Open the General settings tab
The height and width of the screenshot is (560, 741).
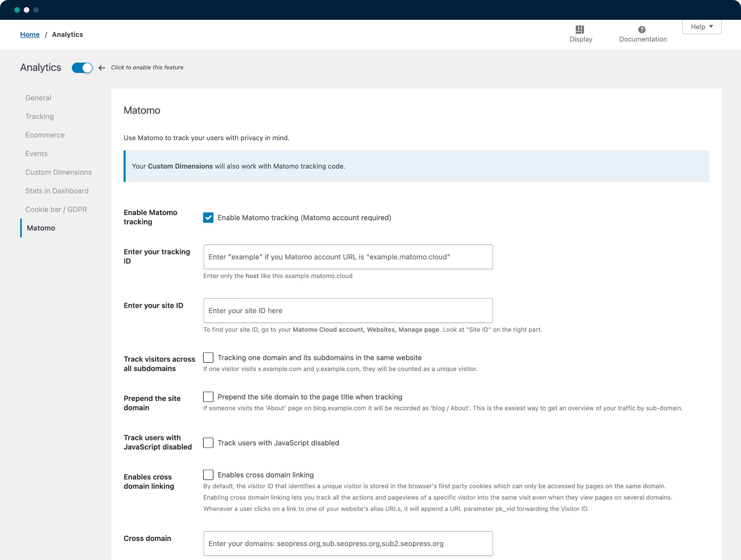[x=38, y=98]
